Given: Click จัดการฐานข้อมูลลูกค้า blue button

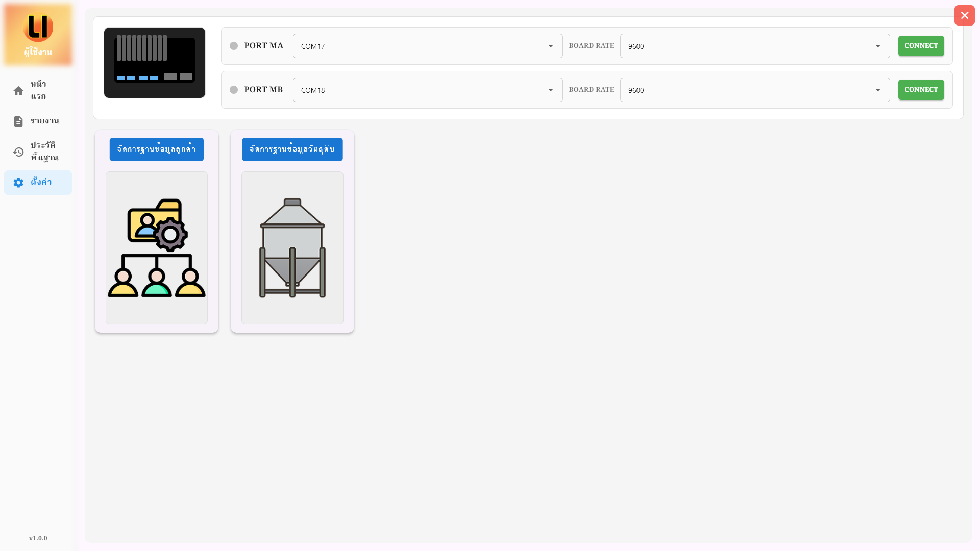Looking at the screenshot, I should [x=157, y=149].
